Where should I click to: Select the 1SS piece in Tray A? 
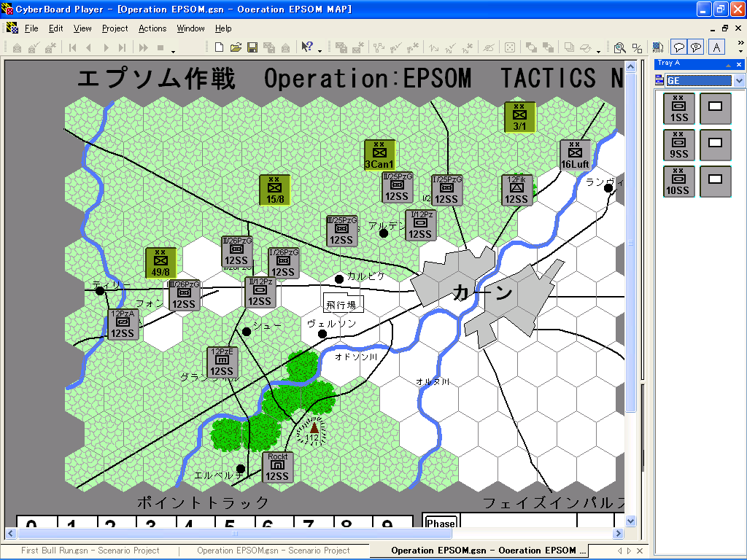pos(679,109)
